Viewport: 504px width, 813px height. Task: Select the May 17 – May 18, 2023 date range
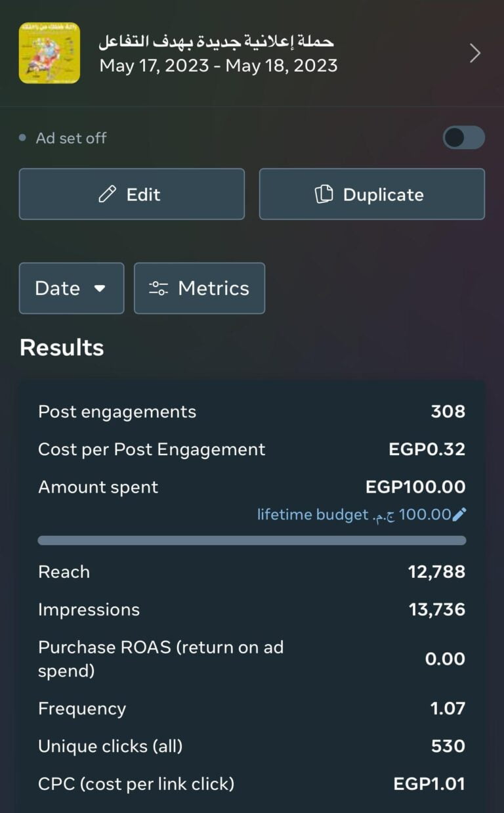(x=218, y=66)
